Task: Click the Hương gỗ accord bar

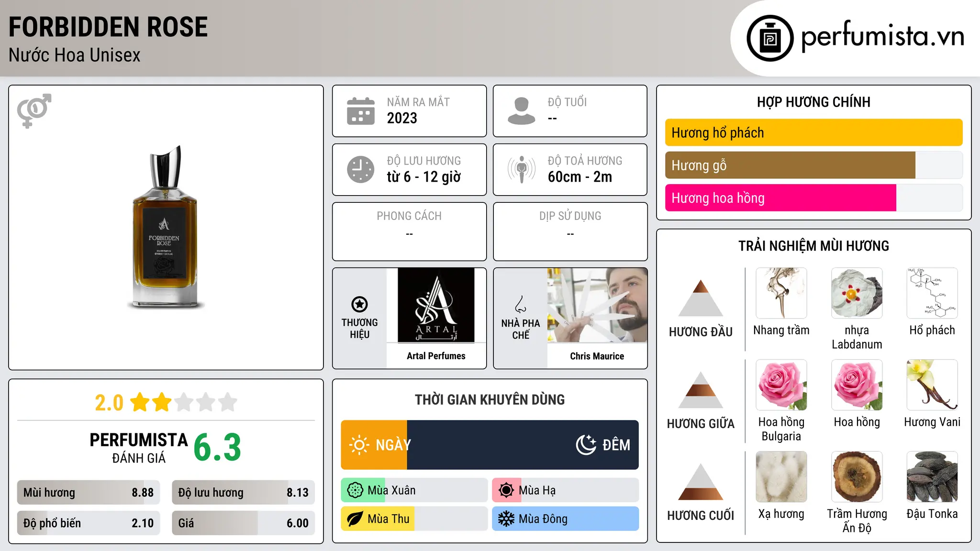Action: [x=814, y=165]
